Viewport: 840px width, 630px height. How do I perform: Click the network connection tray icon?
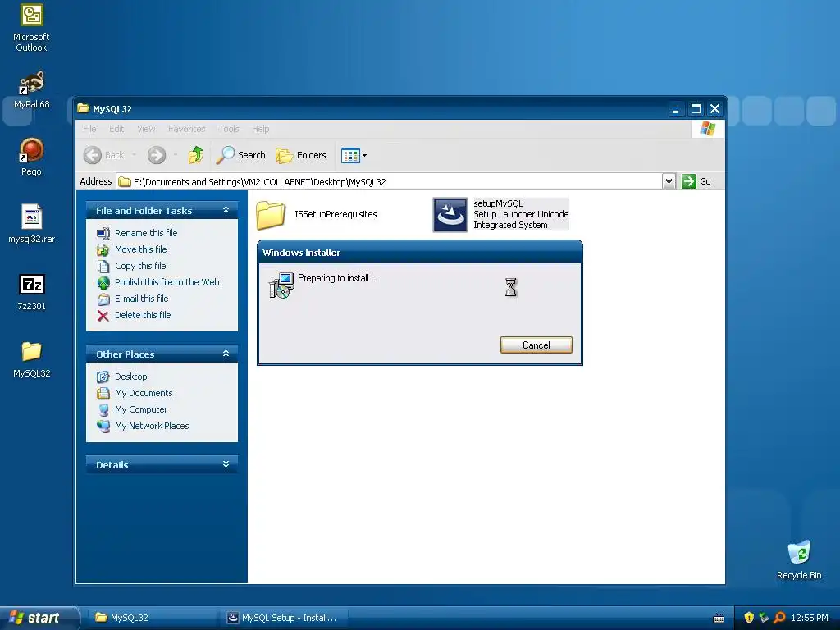point(764,618)
